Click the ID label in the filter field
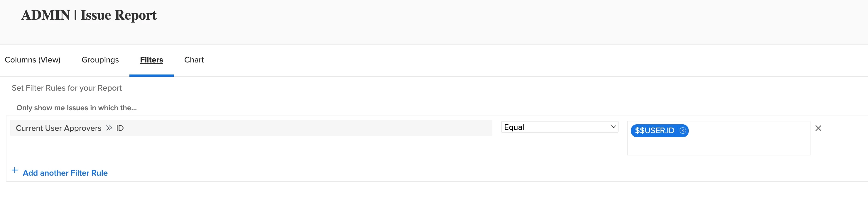Image resolution: width=868 pixels, height=200 pixels. tap(120, 128)
